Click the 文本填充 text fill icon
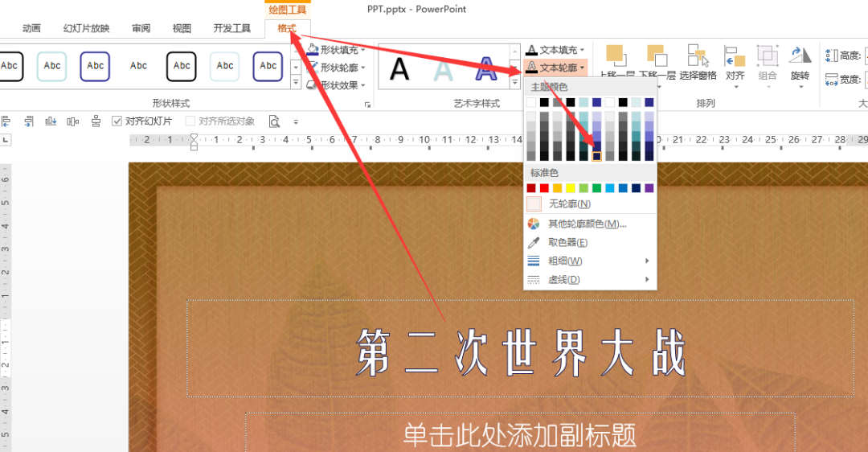This screenshot has height=452, width=868. click(x=531, y=50)
